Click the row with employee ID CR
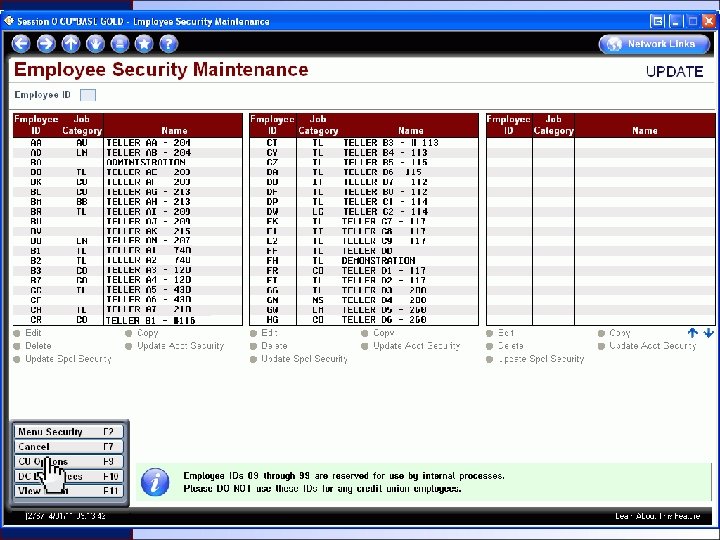720x540 pixels. click(128, 320)
